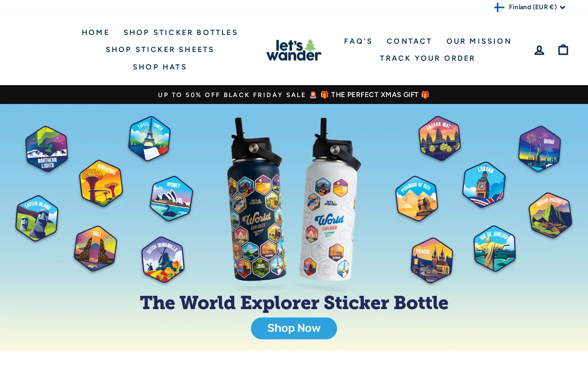Click the Rio de Janeiro sticker
Viewport: 588px width, 368px height.
click(x=495, y=248)
